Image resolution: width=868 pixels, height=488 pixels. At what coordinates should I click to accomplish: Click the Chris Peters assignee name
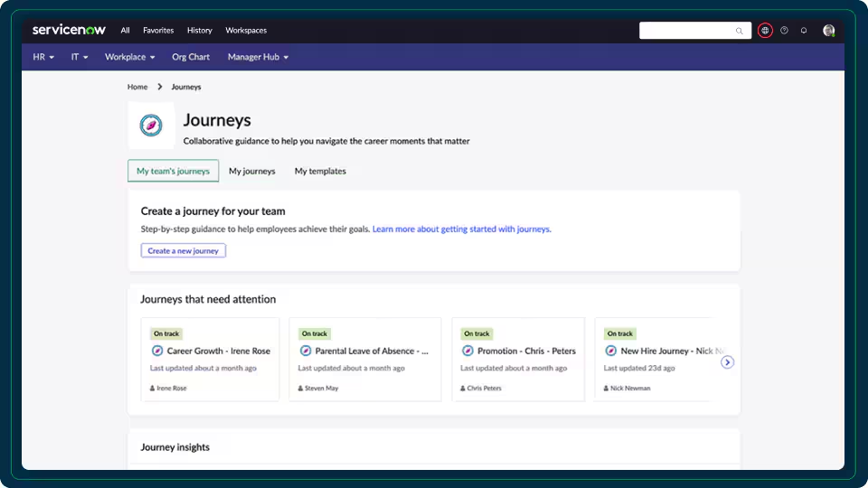pyautogui.click(x=485, y=389)
